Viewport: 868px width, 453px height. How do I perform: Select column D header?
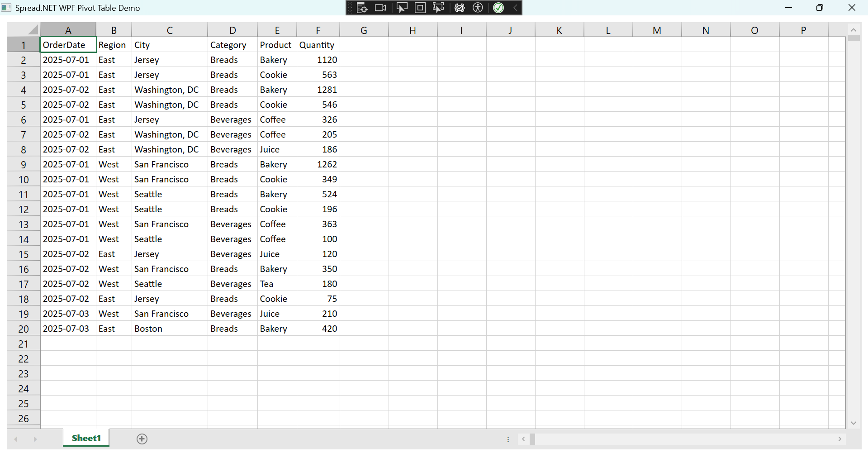tap(232, 30)
